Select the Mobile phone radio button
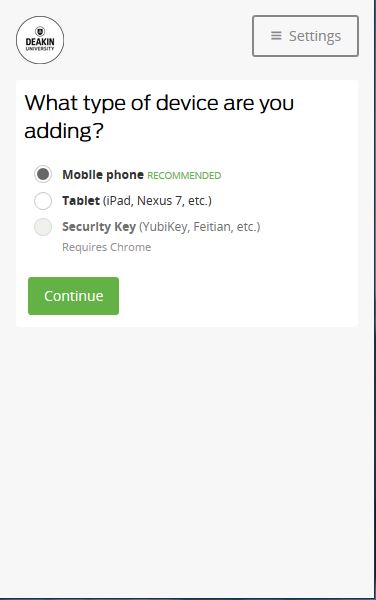 click(x=43, y=174)
